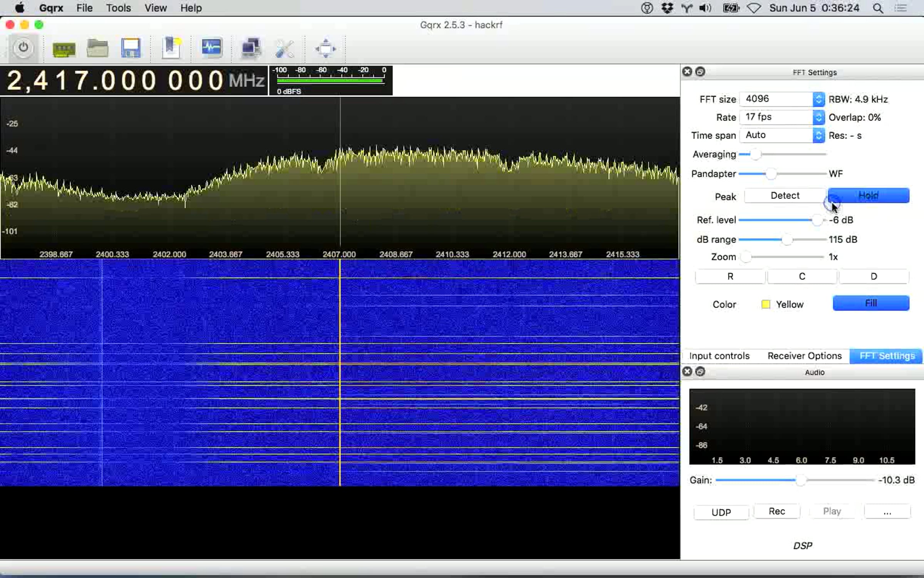Switch to the Receiver Options tab
The height and width of the screenshot is (578, 924).
(x=805, y=356)
